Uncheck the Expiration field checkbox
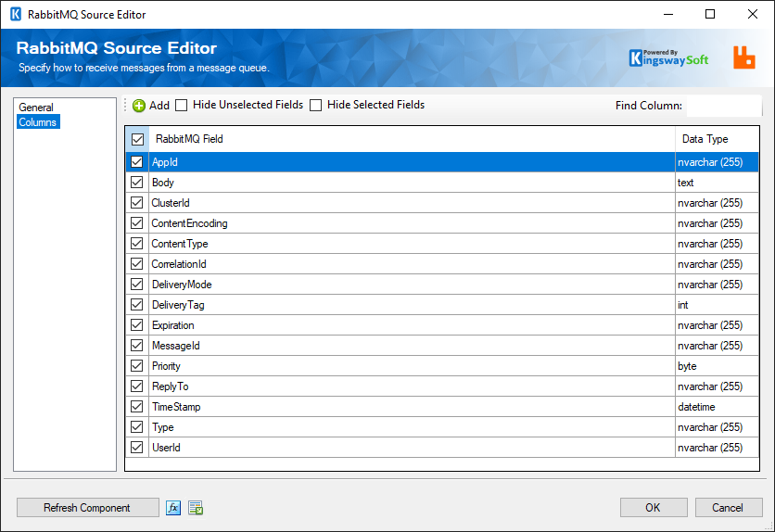Screen dimensions: 775x532 point(137,325)
